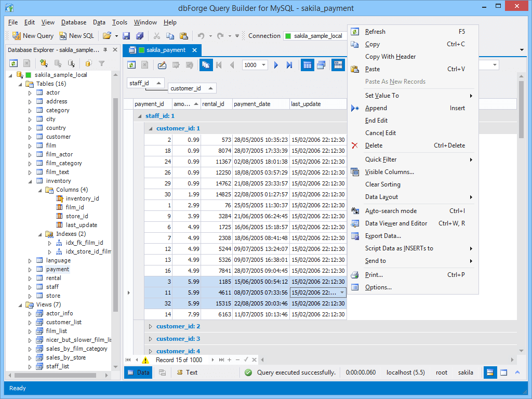Go to next page with blue arrow
Viewport: 532px width, 399px height.
(x=276, y=65)
